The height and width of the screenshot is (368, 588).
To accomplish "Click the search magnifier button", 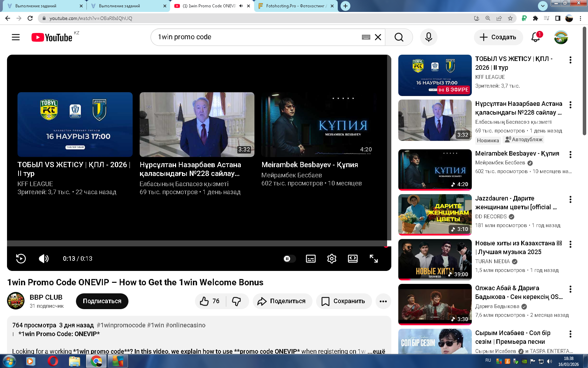I will point(399,37).
